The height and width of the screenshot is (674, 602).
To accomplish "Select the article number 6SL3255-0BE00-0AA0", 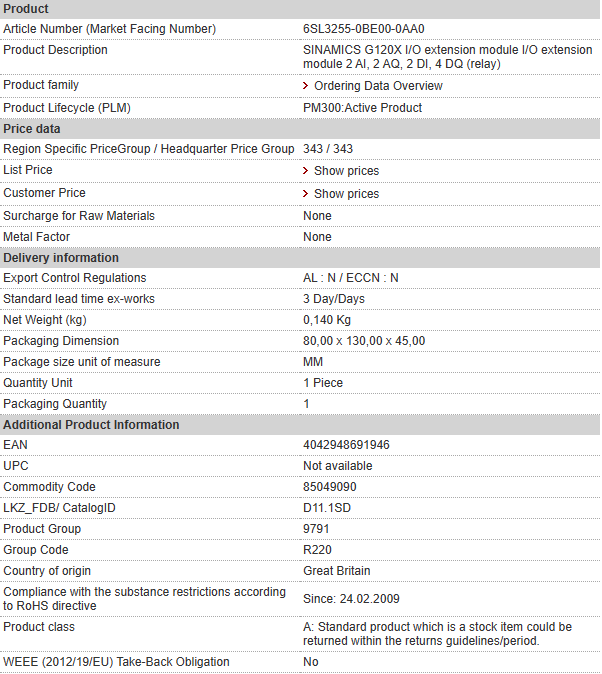I will click(x=364, y=29).
